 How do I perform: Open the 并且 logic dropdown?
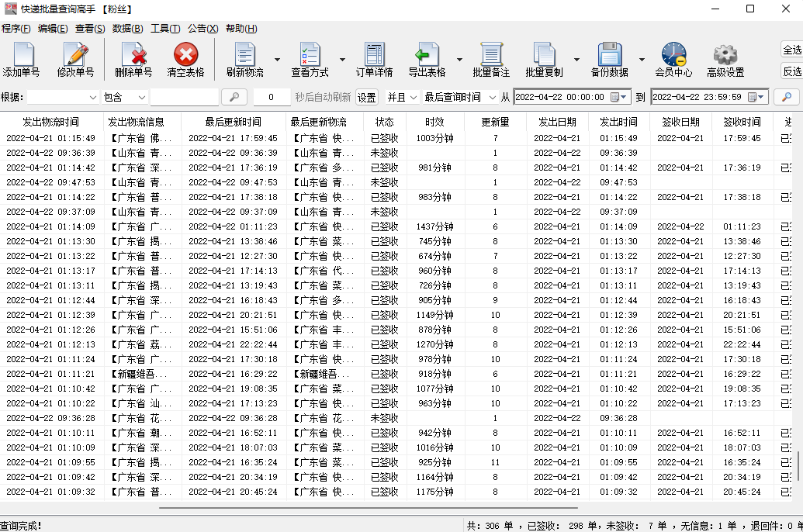tap(402, 97)
